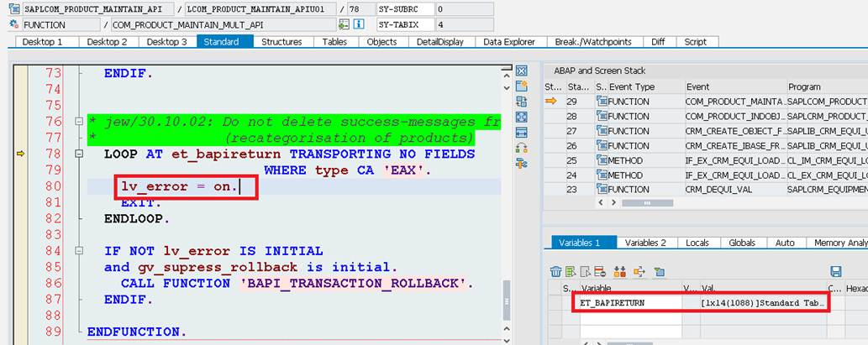Screen dimensions: 868x345
Task: Delete variables with the trash icon
Action: (x=555, y=271)
